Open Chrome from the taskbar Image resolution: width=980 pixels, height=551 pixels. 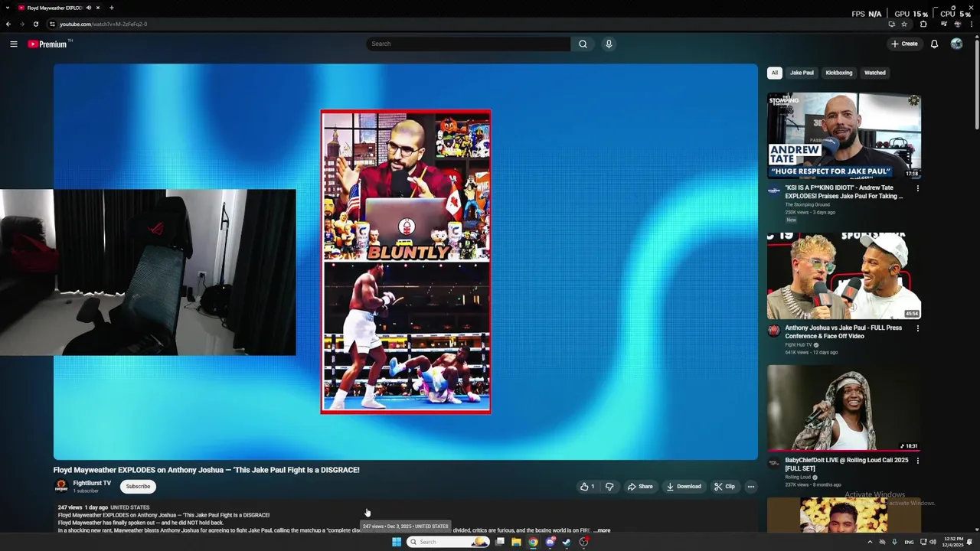point(533,542)
